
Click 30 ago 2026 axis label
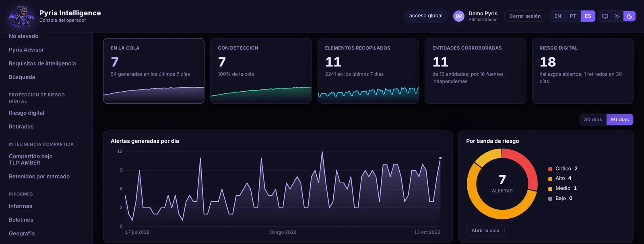click(x=283, y=232)
